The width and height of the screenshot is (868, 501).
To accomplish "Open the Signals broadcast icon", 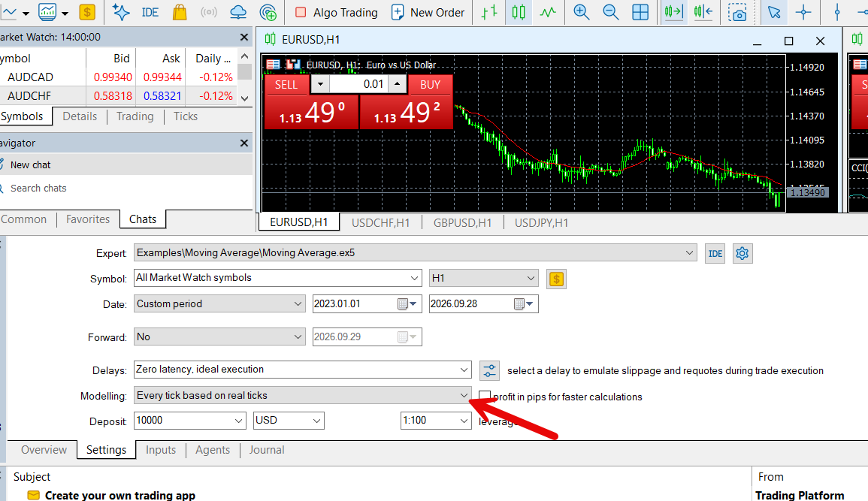I will pyautogui.click(x=209, y=12).
